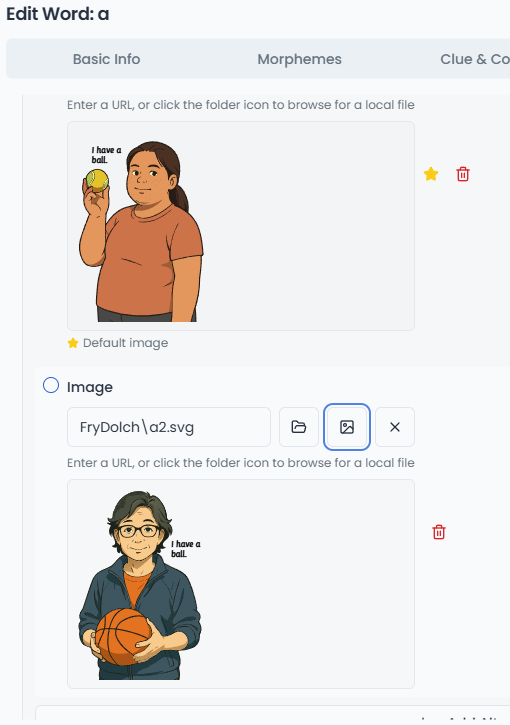Viewport: 510px width, 725px height.
Task: Clear the a2.svg path with the X button
Action: pos(395,427)
